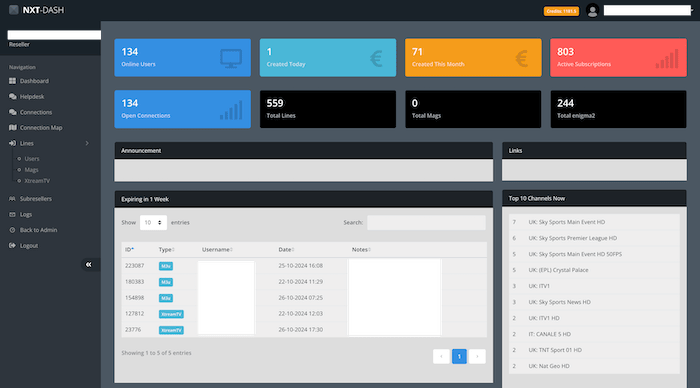The width and height of the screenshot is (700, 388).
Task: Click the Connection Map icon in the sidebar
Action: click(12, 128)
